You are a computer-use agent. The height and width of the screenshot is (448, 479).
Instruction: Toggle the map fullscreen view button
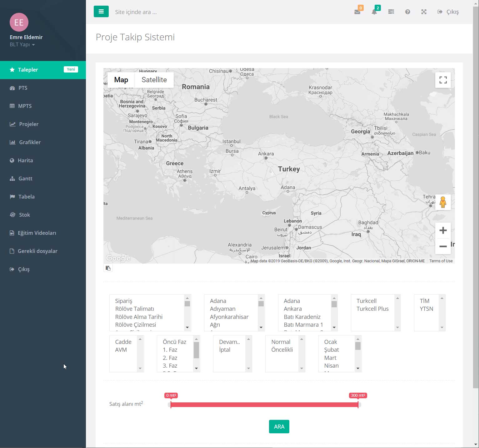tap(443, 80)
